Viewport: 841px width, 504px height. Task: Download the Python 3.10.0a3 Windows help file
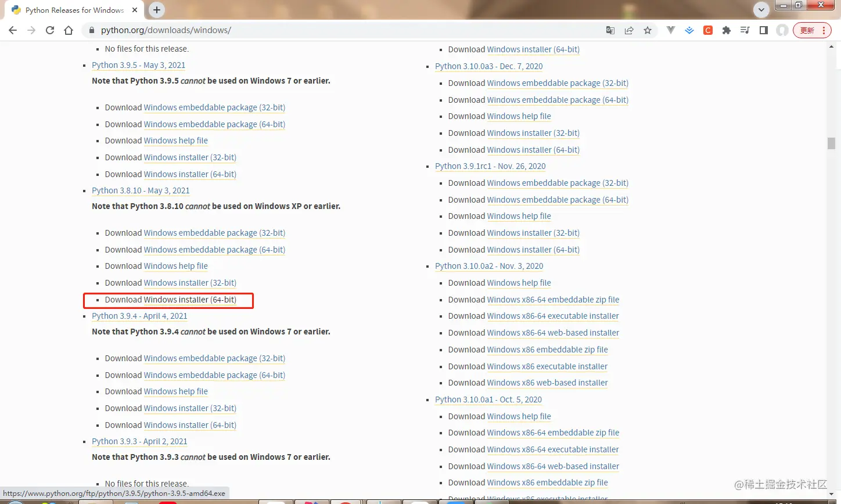tap(519, 116)
